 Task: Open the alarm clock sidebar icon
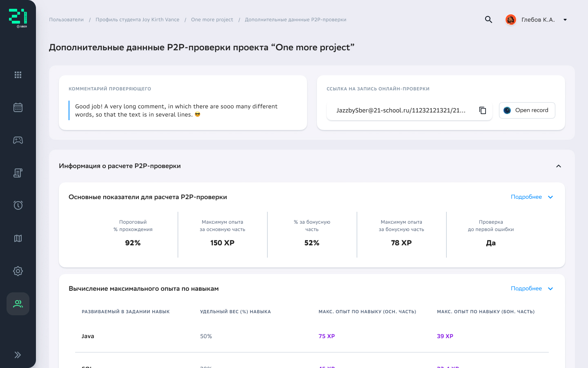pyautogui.click(x=18, y=205)
